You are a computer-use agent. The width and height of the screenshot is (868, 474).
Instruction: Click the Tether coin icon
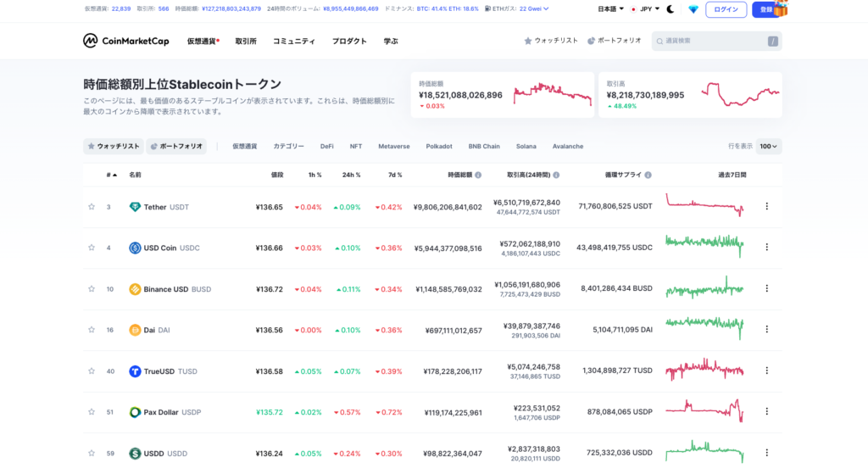point(135,207)
